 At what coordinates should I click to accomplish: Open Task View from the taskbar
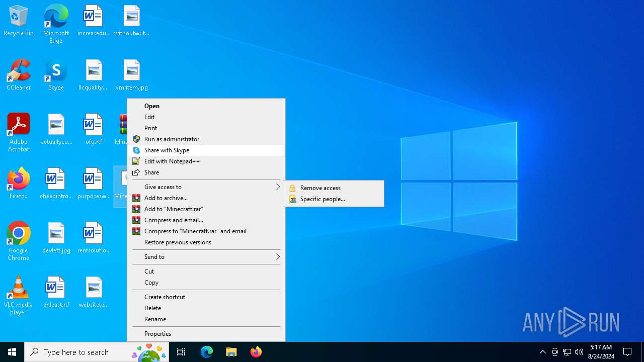pyautogui.click(x=181, y=352)
